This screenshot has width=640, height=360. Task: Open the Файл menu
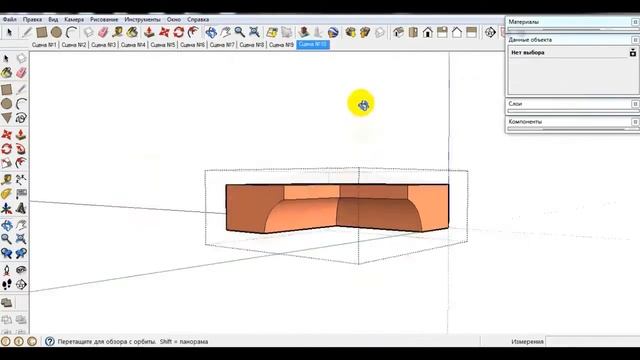[x=9, y=19]
